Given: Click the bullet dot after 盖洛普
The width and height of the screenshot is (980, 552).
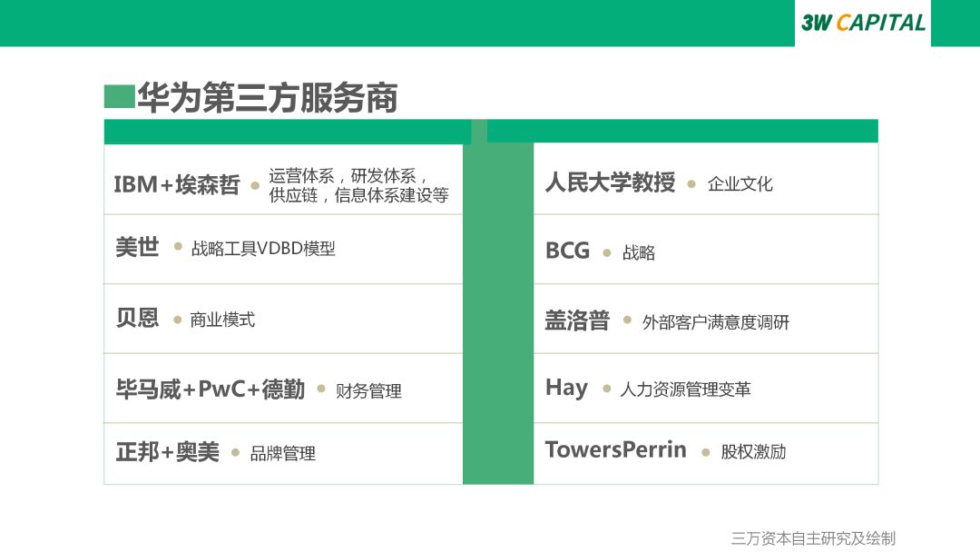Looking at the screenshot, I should point(627,320).
